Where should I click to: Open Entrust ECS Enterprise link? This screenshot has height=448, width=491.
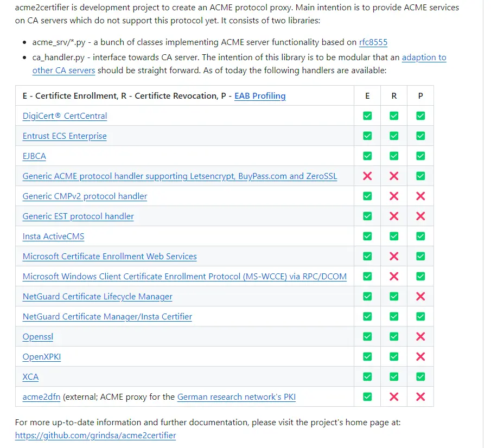coord(66,136)
